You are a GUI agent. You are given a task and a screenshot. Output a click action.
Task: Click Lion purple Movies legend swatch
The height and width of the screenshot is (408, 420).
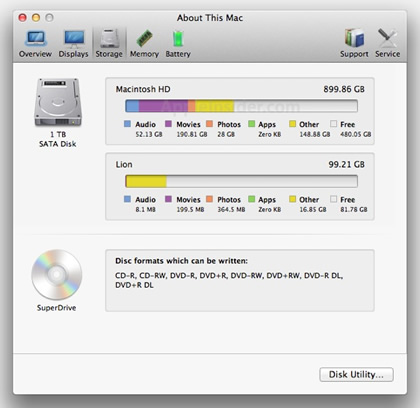pyautogui.click(x=168, y=199)
